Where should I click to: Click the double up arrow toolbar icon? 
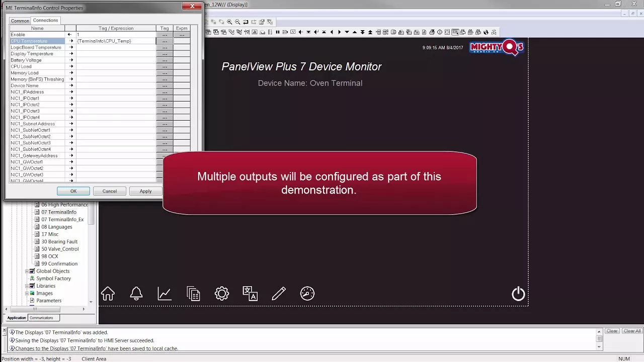point(370,32)
